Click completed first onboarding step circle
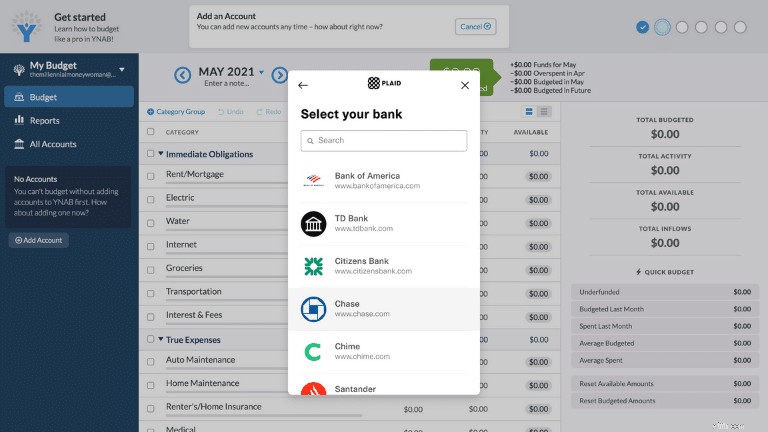Viewport: 768px width, 432px height. coord(643,27)
